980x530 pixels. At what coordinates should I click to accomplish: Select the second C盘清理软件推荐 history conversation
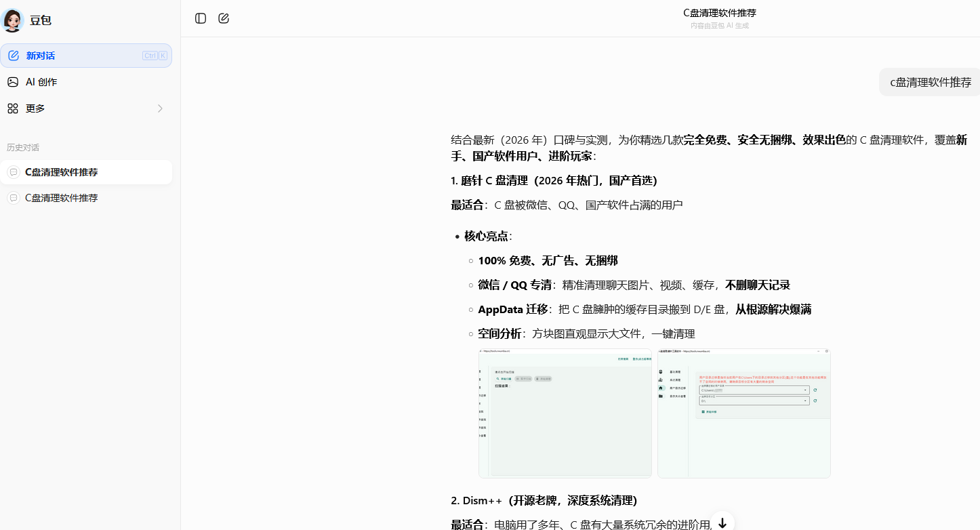click(x=86, y=198)
